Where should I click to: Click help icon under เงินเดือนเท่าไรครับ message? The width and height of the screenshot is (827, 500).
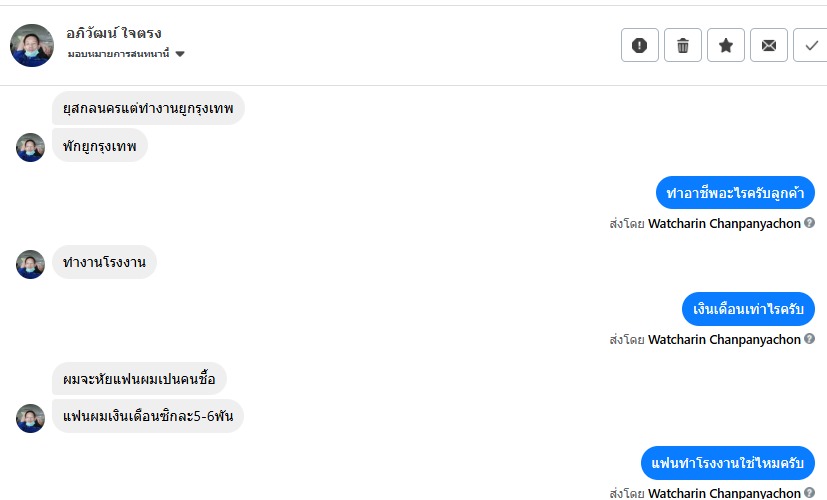[x=809, y=339]
